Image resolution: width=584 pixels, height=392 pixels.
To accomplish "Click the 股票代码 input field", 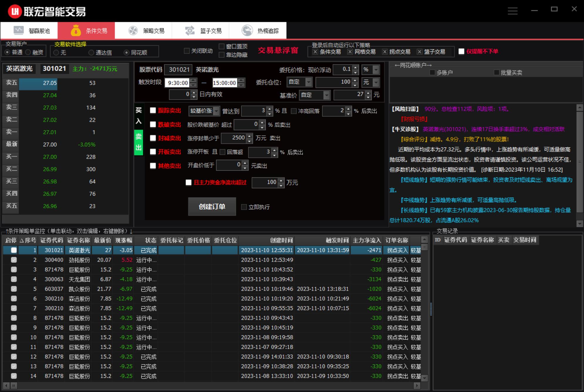I will click(178, 69).
